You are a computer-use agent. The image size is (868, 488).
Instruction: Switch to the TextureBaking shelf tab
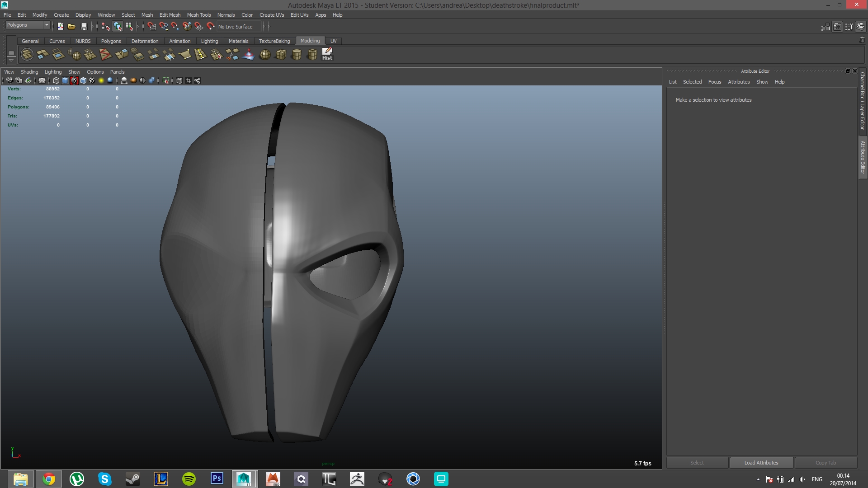click(274, 41)
